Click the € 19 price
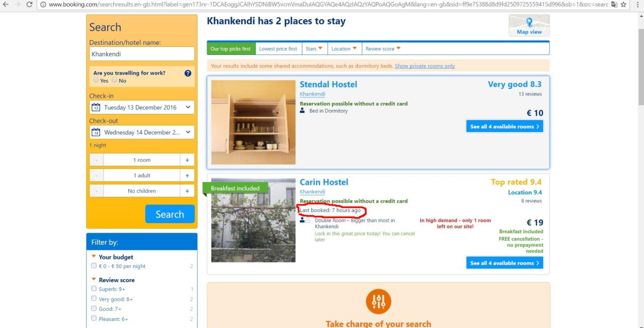Screen dimensions: 644x328 (x=535, y=223)
